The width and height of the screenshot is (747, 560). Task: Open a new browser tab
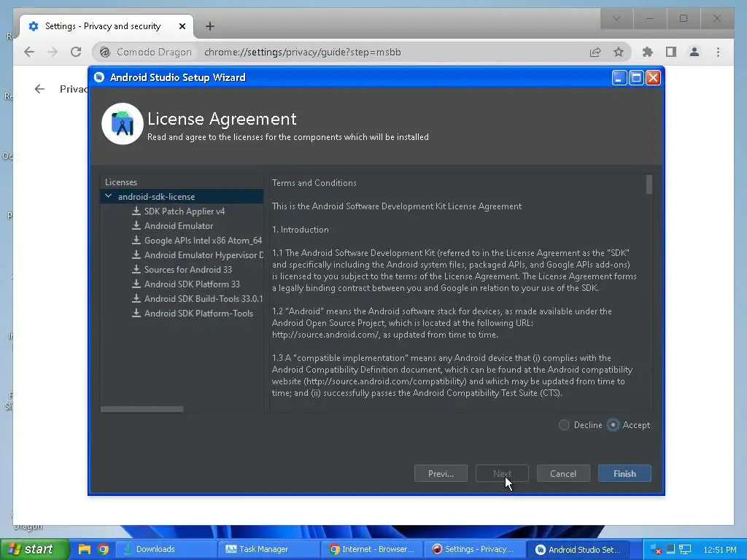[209, 26]
